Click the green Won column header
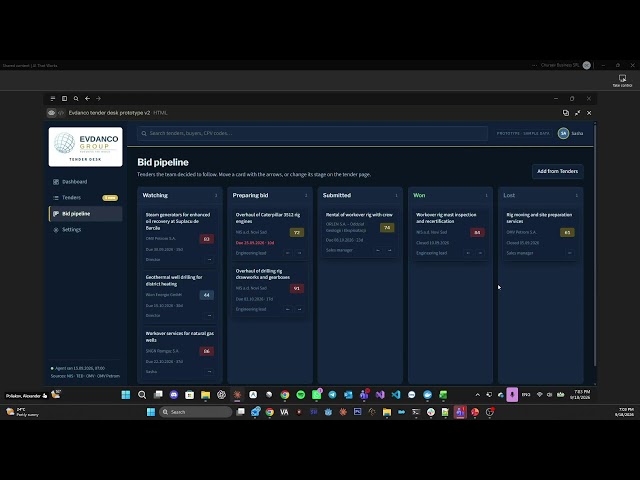The image size is (640, 480). click(x=419, y=196)
